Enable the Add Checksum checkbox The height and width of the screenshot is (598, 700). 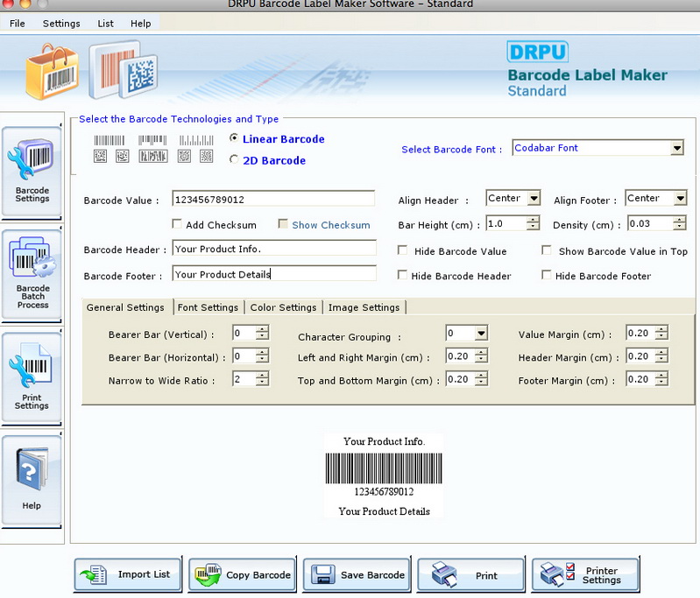click(x=177, y=225)
